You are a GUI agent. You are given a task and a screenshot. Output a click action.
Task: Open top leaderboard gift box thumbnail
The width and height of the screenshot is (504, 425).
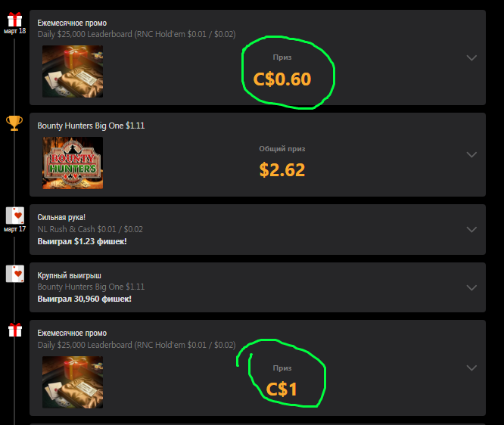(x=73, y=71)
